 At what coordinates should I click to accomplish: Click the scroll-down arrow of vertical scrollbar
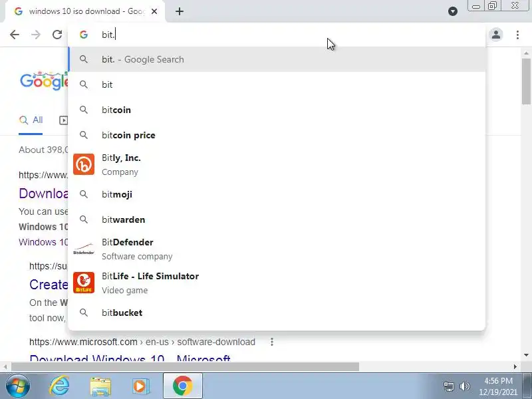click(x=526, y=355)
